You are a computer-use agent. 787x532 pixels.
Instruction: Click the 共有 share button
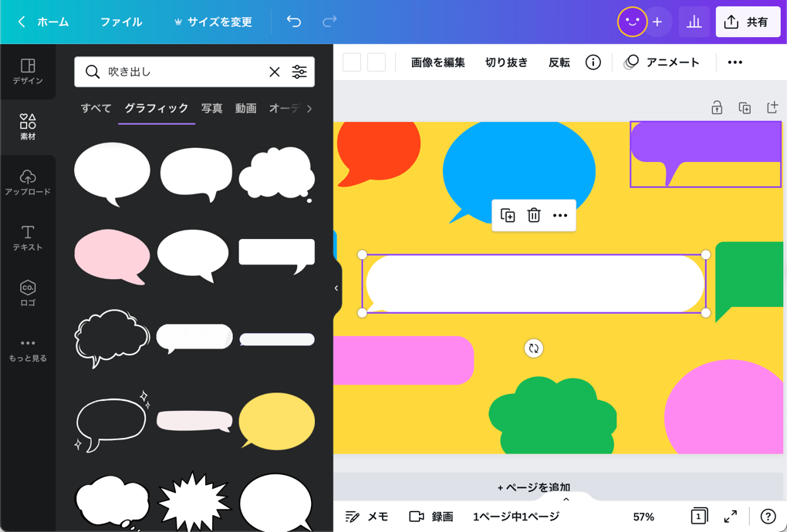point(748,22)
